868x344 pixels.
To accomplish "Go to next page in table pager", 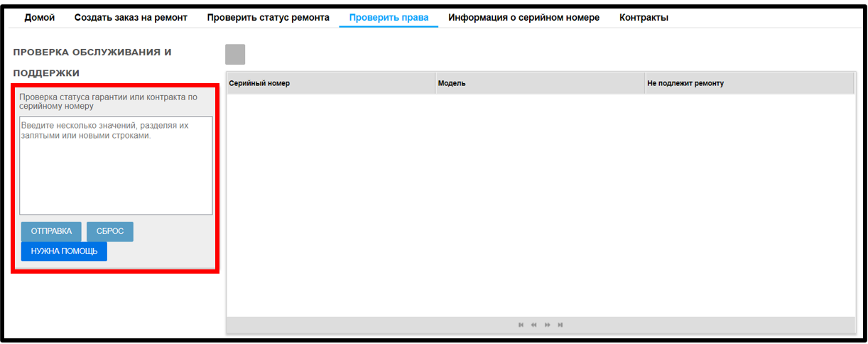I will (548, 325).
